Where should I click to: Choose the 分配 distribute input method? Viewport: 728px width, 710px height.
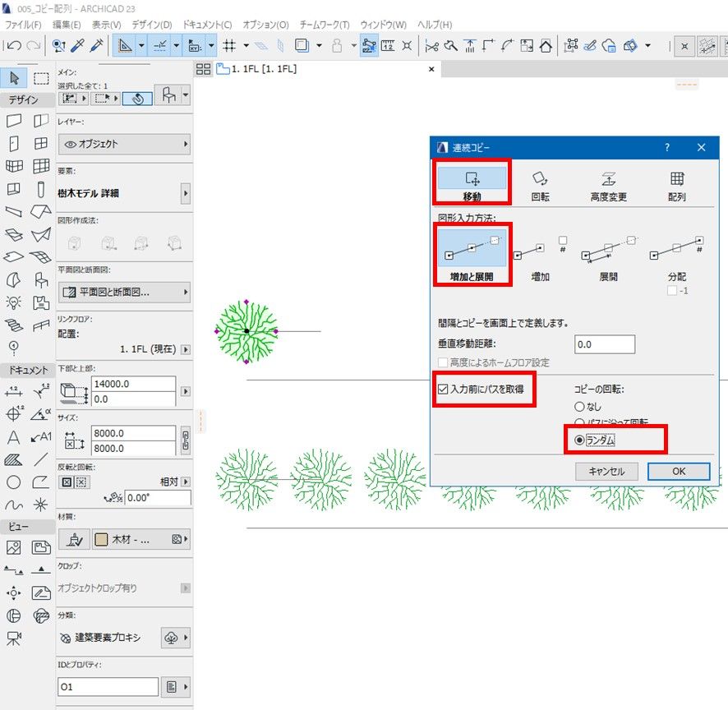676,256
